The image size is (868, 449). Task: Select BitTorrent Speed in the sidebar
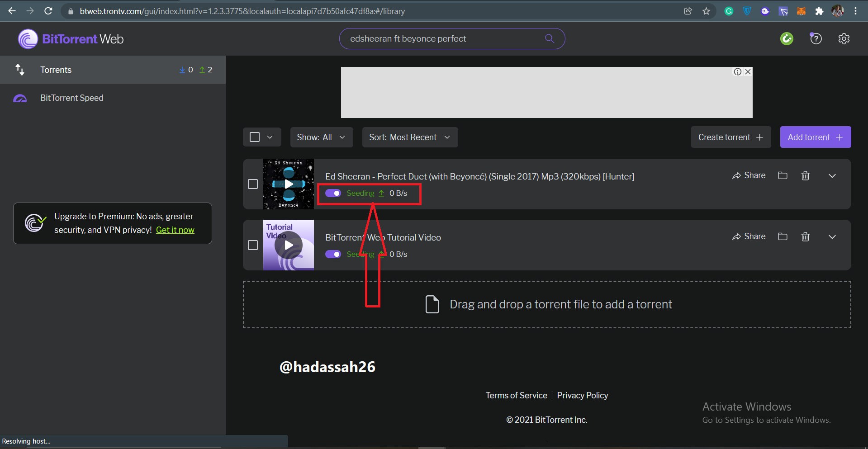click(x=113, y=98)
